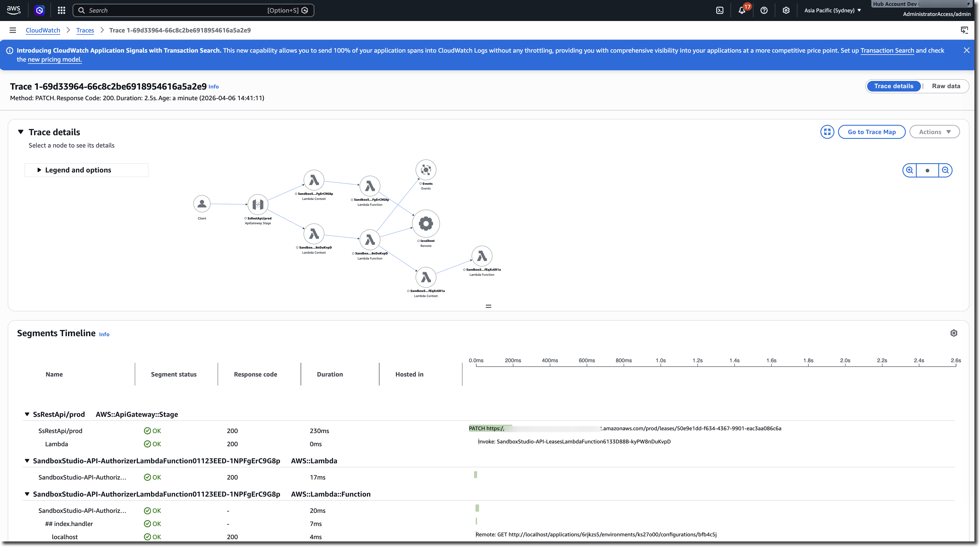Open the notifications bell
980x547 pixels.
[742, 10]
